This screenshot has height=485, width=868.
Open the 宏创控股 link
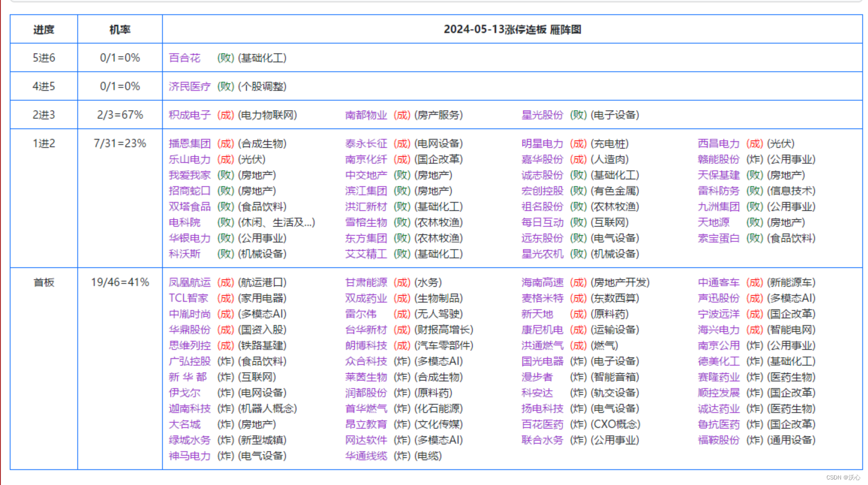coord(542,191)
